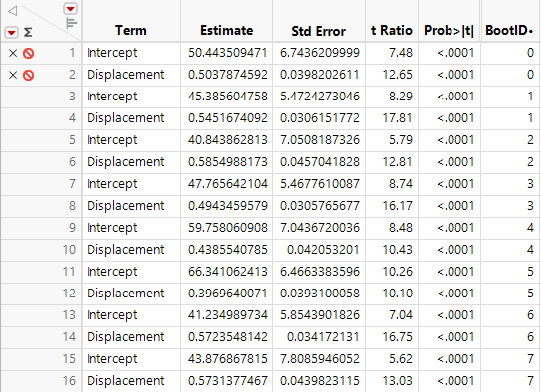Viewport: 541px width, 392px height.
Task: Click estimate value 0.3969640071
Action: point(228,294)
